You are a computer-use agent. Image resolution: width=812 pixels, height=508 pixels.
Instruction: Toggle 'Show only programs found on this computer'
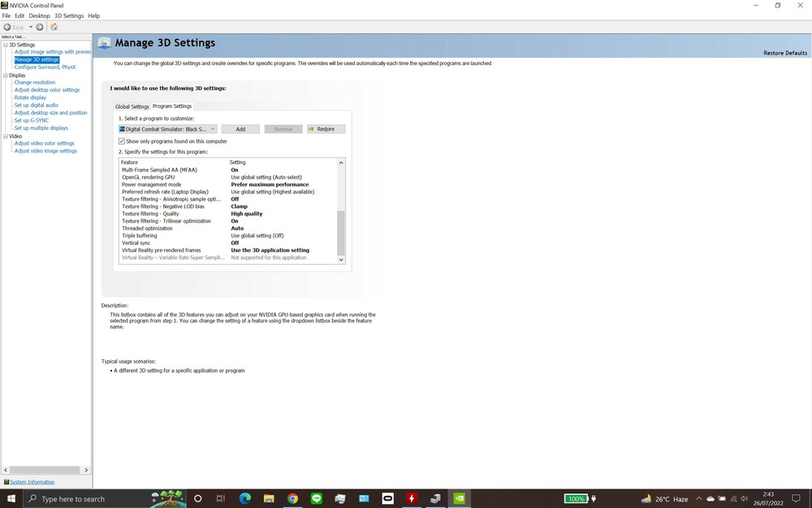point(122,141)
